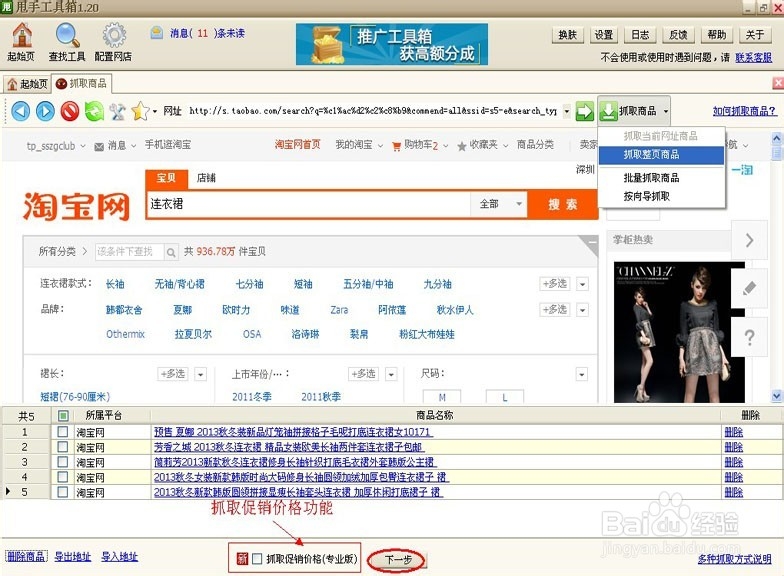This screenshot has height=576, width=784.
Task: Close the tab with red X
Action: [x=778, y=82]
